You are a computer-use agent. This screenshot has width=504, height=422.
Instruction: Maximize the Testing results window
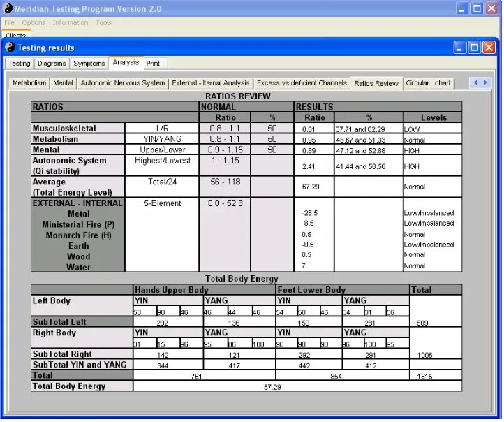point(475,48)
